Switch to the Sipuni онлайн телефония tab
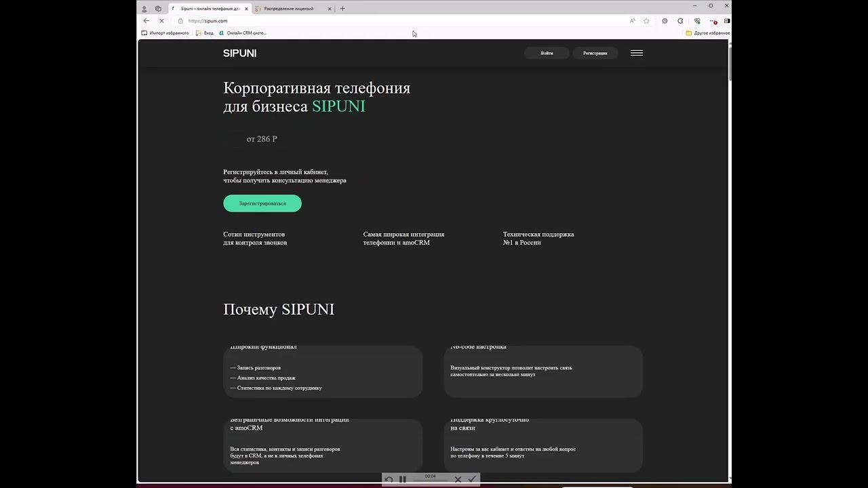 pos(210,9)
